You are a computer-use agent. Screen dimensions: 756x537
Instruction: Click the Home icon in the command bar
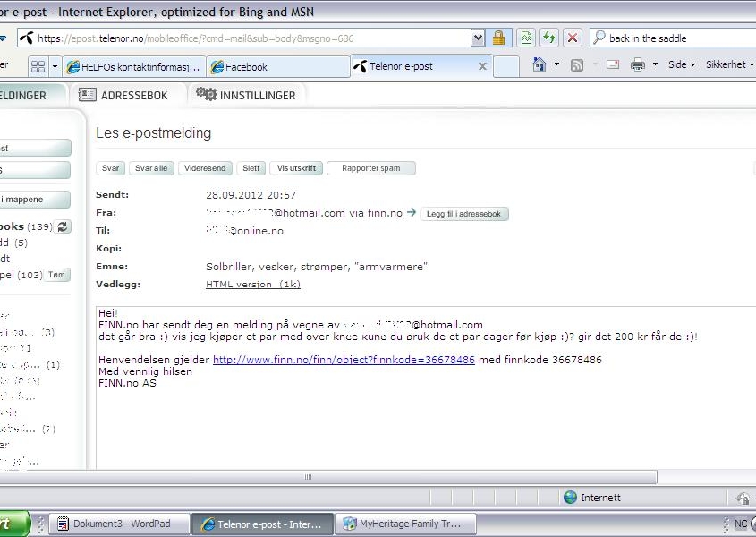pos(539,64)
